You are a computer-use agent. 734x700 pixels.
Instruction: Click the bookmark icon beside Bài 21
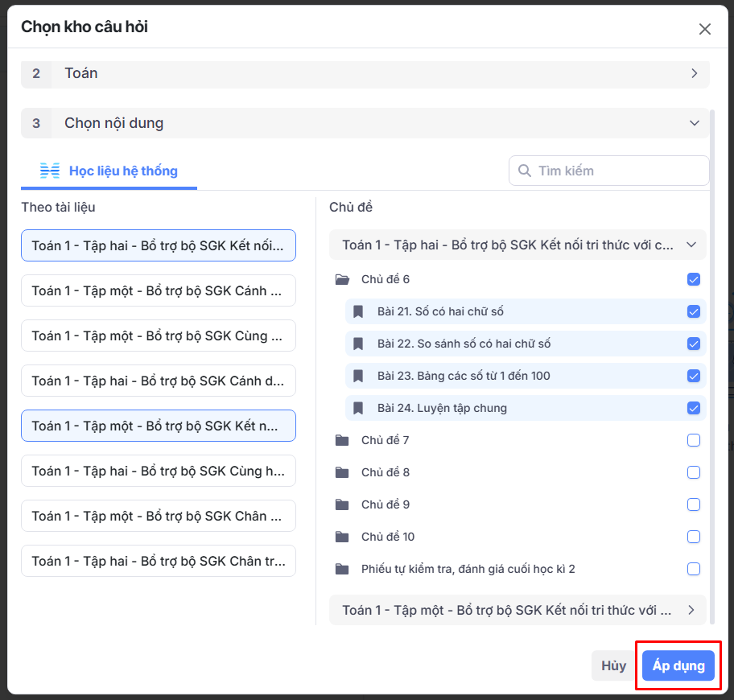click(x=359, y=311)
